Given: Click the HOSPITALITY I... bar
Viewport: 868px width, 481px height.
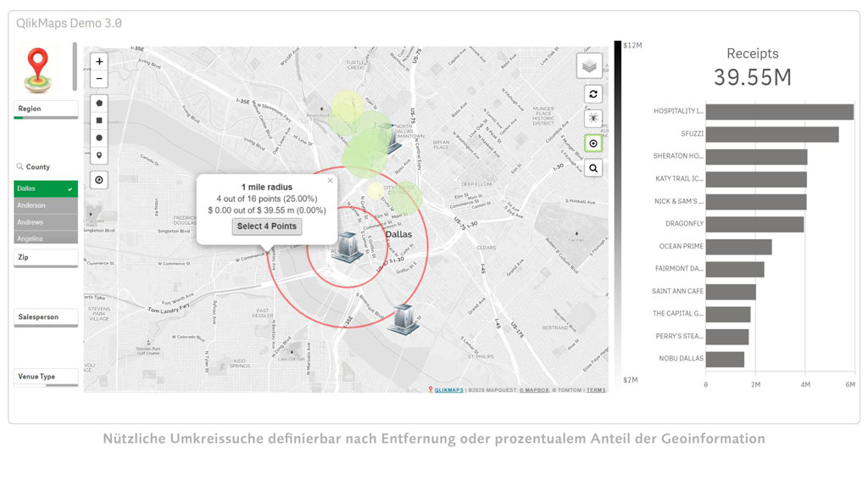Looking at the screenshot, I should 780,112.
